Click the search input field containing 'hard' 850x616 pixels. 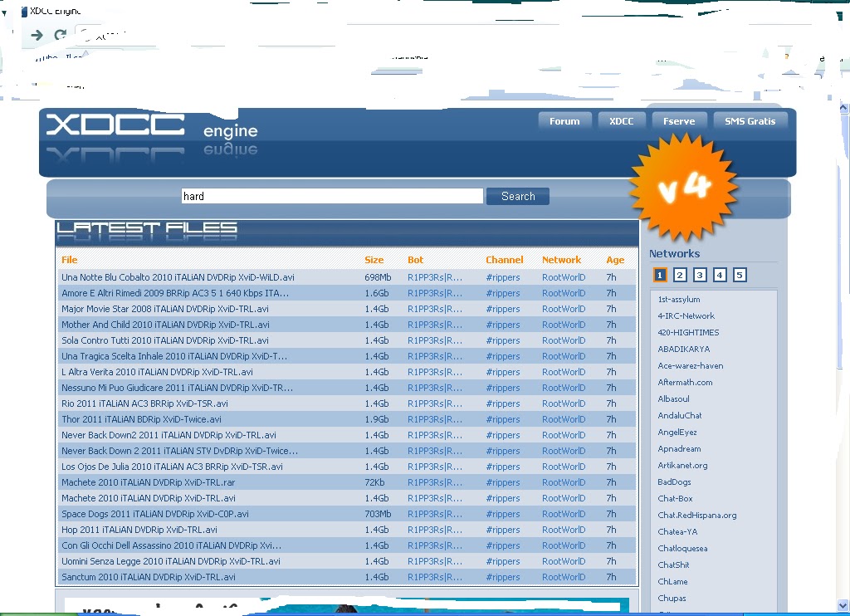(332, 196)
